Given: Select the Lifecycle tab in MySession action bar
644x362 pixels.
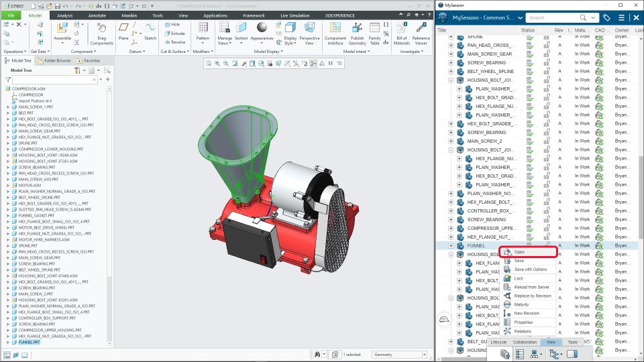Looking at the screenshot, I should pos(498,343).
